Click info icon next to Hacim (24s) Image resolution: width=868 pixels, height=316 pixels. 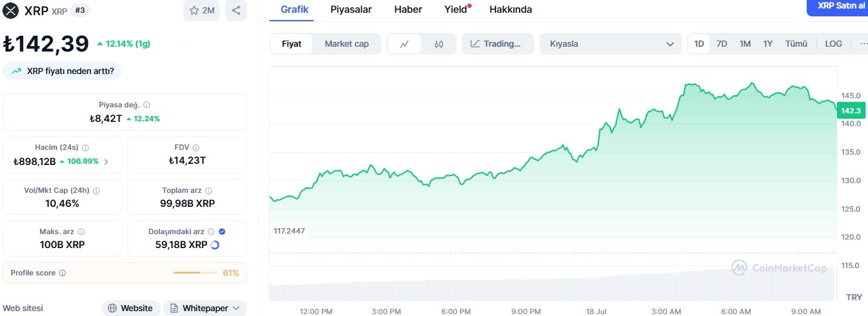point(85,147)
